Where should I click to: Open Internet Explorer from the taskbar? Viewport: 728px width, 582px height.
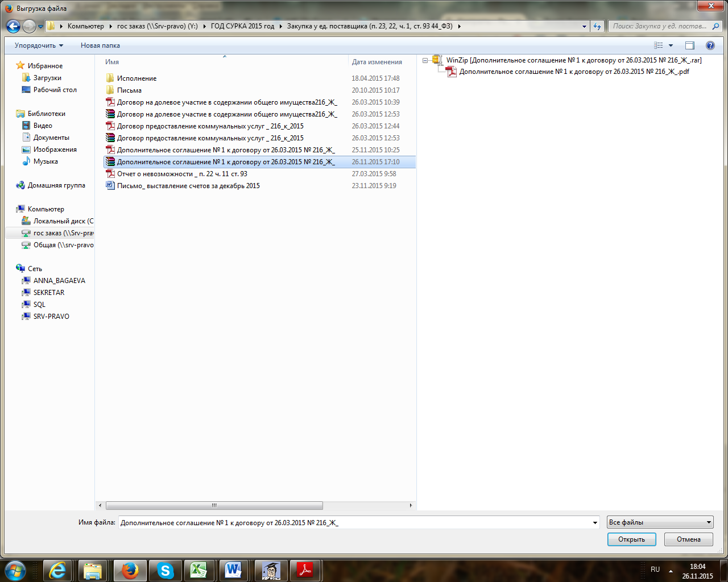pyautogui.click(x=58, y=570)
